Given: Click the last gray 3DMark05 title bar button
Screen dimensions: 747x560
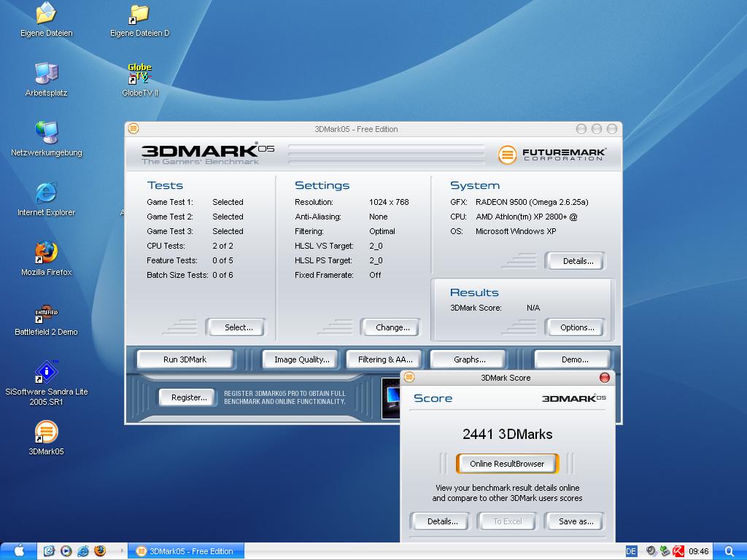Looking at the screenshot, I should [x=612, y=128].
